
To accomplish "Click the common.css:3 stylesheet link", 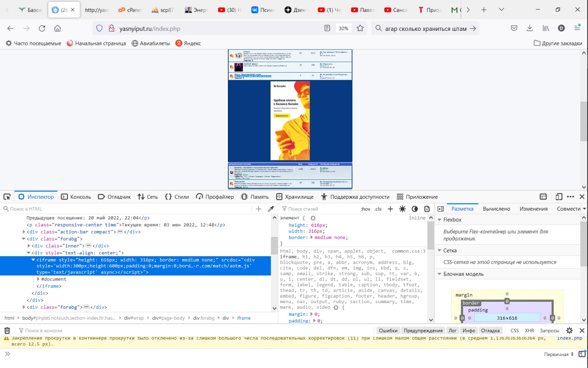I will [408, 251].
